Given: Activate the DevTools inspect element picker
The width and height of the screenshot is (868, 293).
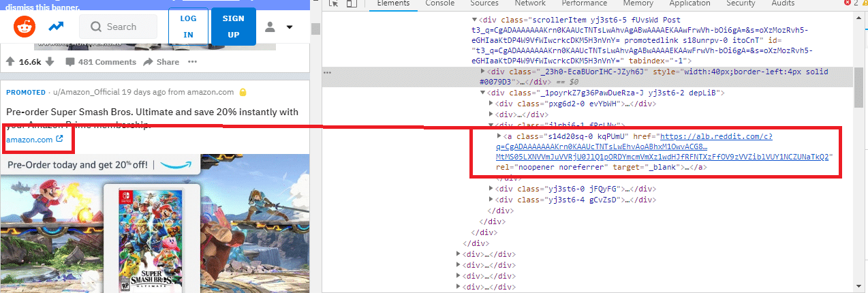Looking at the screenshot, I should pyautogui.click(x=333, y=3).
